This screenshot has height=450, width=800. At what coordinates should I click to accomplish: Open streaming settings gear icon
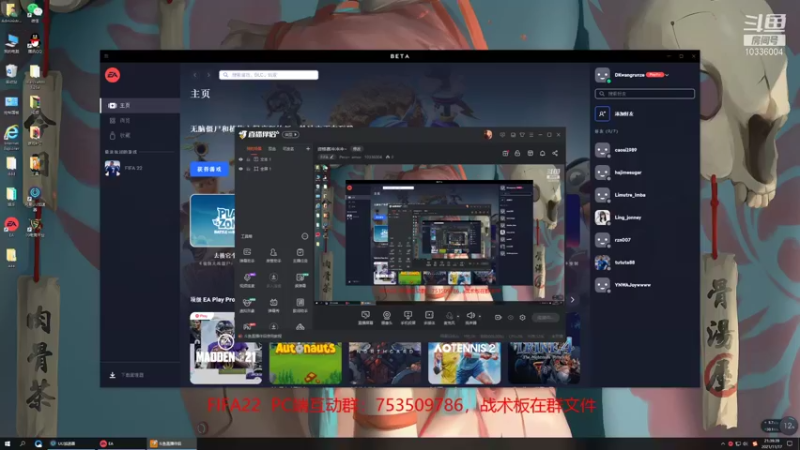pos(522,318)
